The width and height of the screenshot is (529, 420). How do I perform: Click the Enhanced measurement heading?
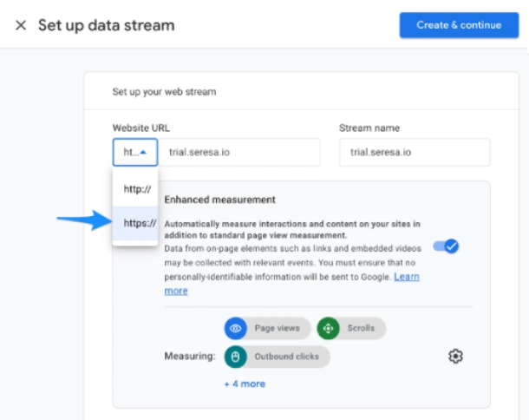coord(220,200)
